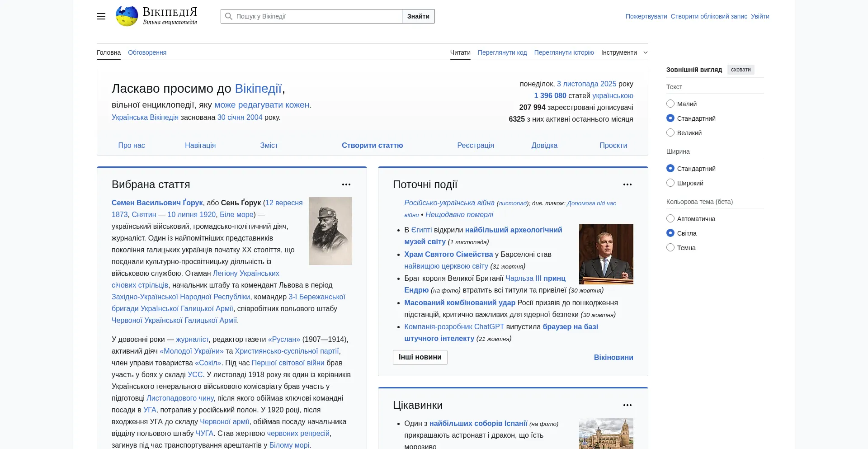868x449 pixels.
Task: Hide the Зовнішній вигляд panel
Action: [x=741, y=70]
